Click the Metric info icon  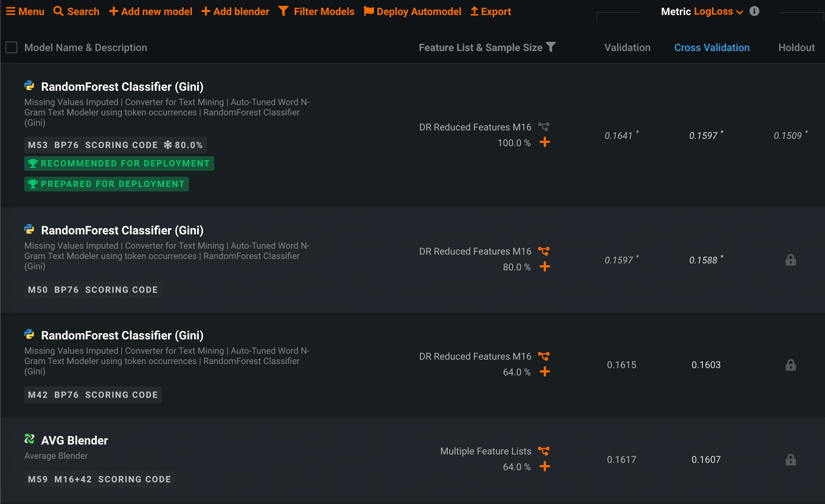click(x=754, y=11)
